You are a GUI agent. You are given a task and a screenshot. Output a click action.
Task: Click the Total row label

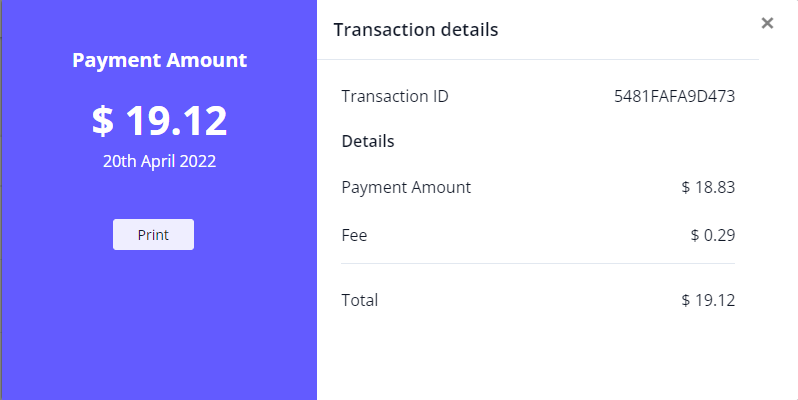(x=360, y=300)
